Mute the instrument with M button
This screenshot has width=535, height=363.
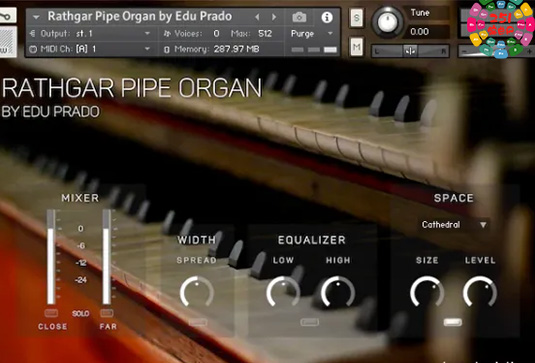[x=357, y=47]
